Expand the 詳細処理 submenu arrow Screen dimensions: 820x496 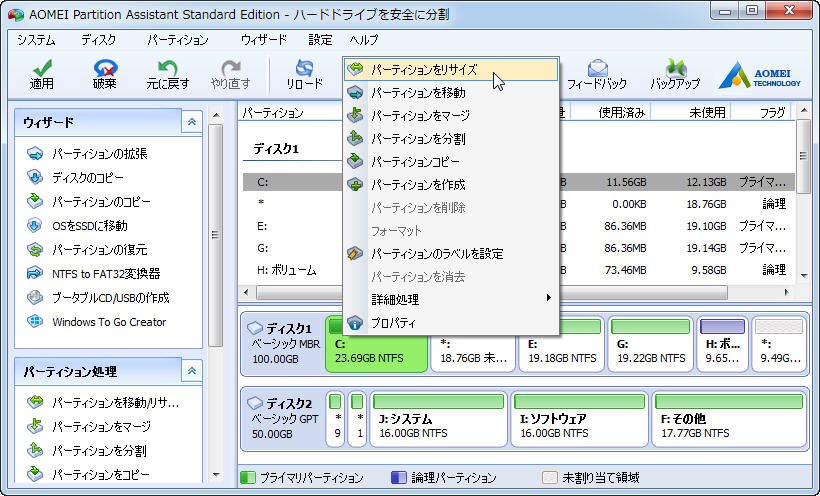pos(548,298)
